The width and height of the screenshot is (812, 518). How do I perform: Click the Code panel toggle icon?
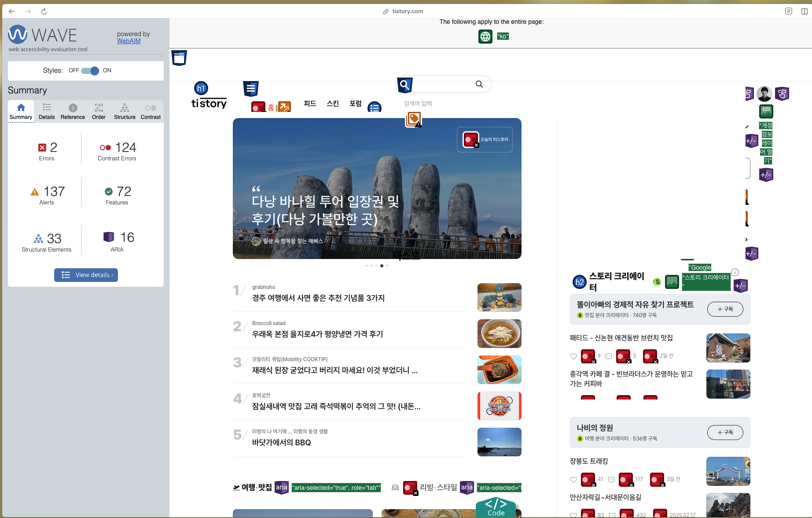[496, 507]
